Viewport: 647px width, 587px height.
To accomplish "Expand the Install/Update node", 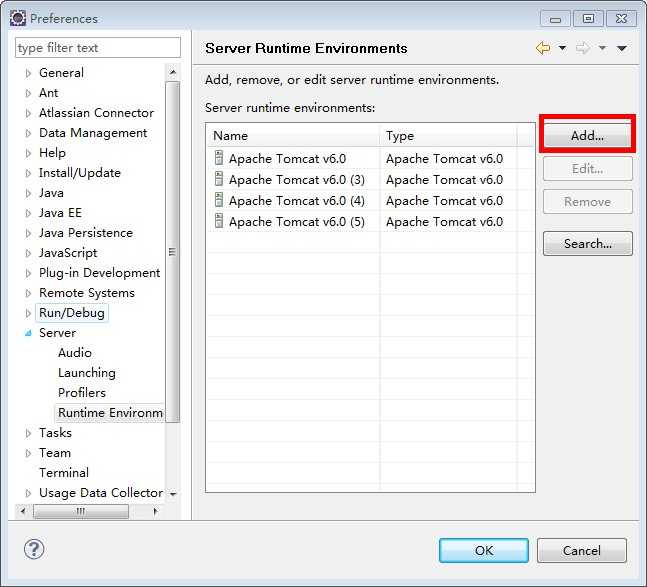I will click(28, 173).
